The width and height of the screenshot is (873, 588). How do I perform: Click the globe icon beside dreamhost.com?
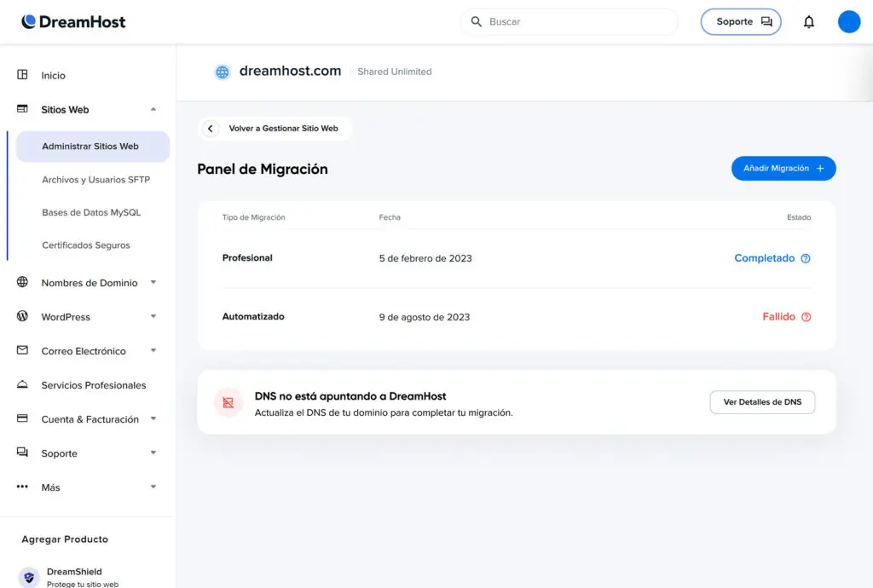pos(223,72)
